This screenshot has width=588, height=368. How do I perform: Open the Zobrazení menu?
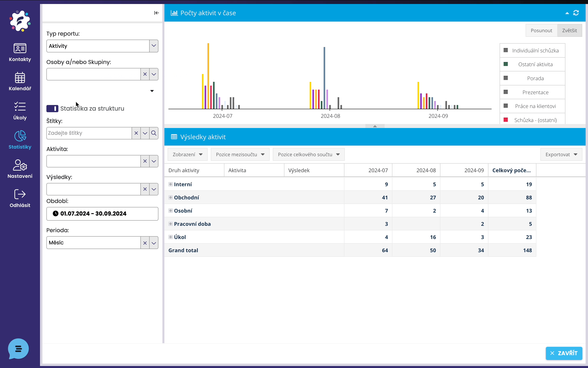(x=187, y=155)
